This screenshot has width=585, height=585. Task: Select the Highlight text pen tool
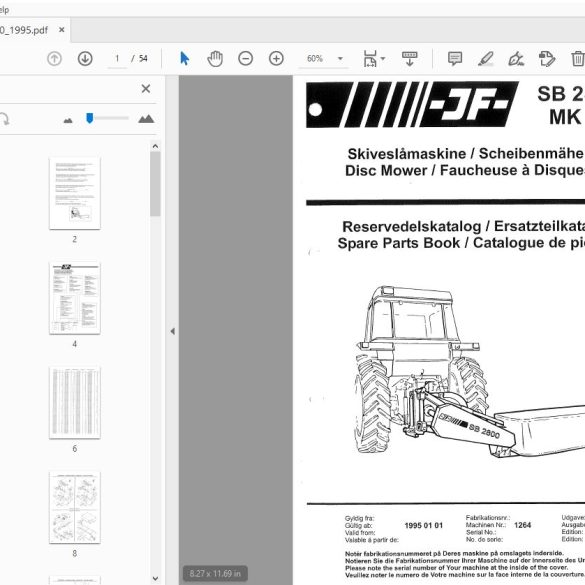[486, 59]
